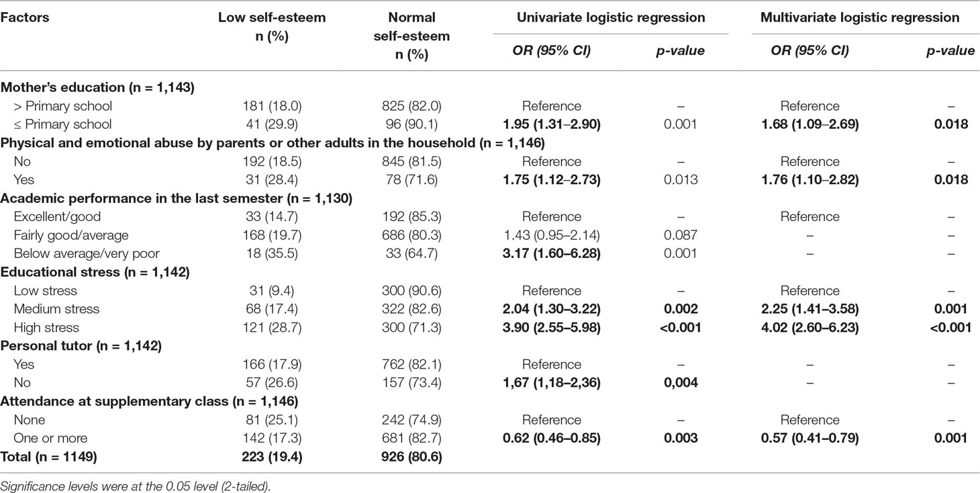Select the Low self-esteem n (%) header

tap(271, 27)
